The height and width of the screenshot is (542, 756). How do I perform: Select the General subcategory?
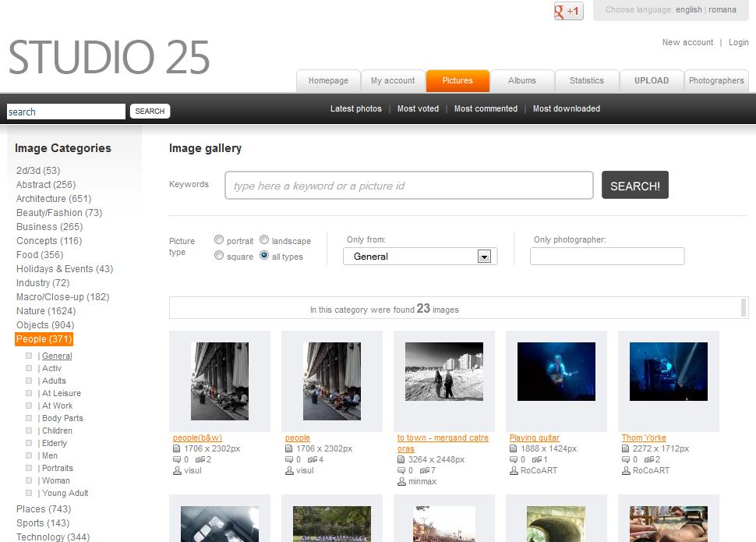[57, 356]
